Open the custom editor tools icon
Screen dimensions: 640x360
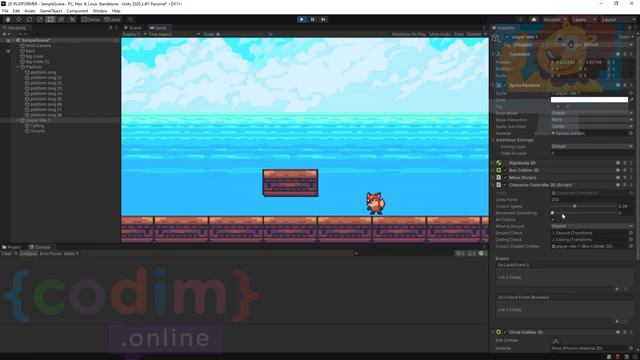(72, 19)
